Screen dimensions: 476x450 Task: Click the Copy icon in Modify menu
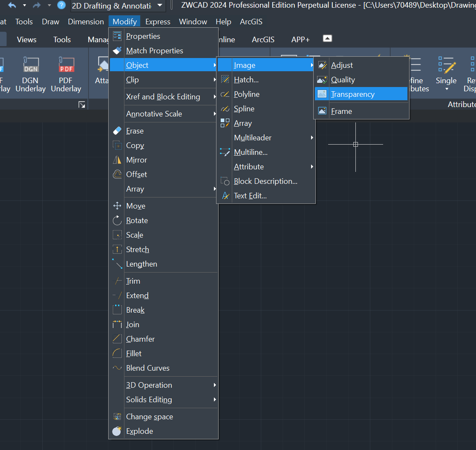117,145
